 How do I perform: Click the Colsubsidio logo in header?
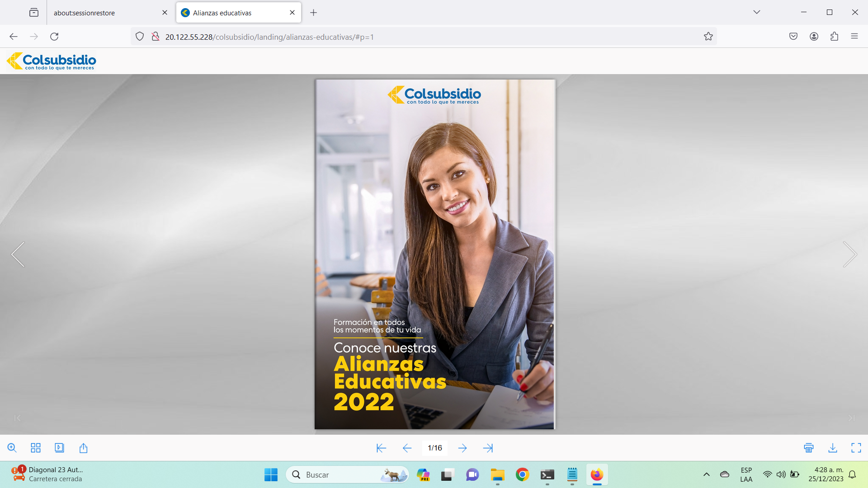(x=51, y=61)
